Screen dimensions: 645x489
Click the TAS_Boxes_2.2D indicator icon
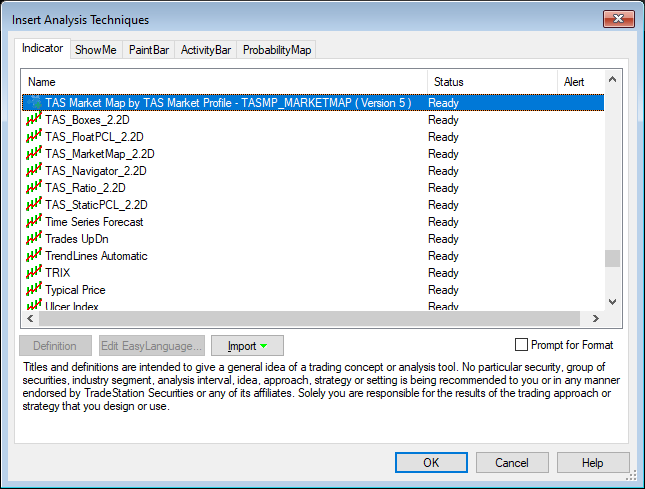tap(34, 119)
